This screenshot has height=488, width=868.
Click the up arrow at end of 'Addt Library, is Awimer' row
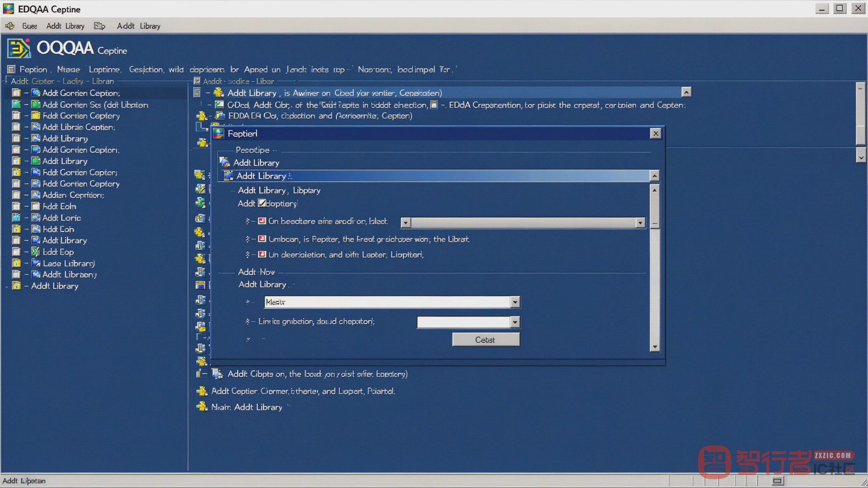click(x=686, y=92)
